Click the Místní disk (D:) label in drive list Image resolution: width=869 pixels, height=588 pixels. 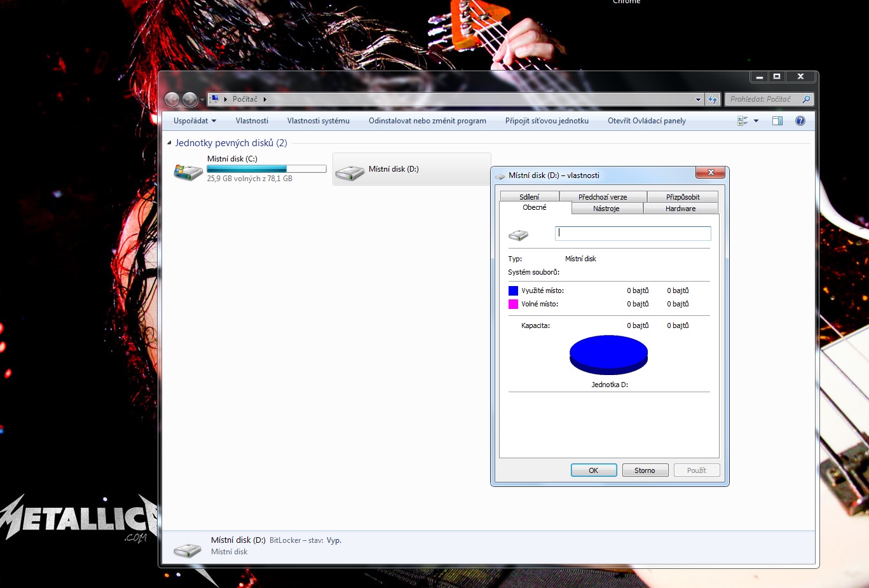(393, 169)
